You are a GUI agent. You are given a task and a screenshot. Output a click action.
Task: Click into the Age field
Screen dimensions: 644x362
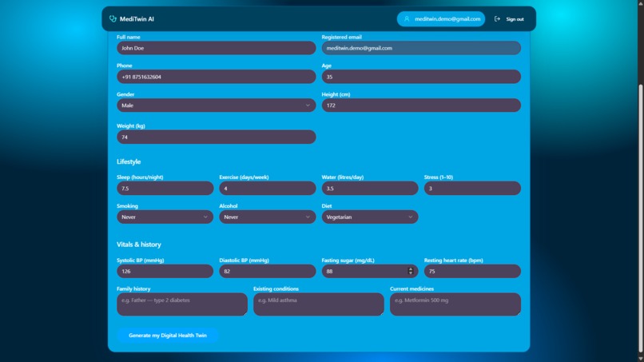(421, 77)
